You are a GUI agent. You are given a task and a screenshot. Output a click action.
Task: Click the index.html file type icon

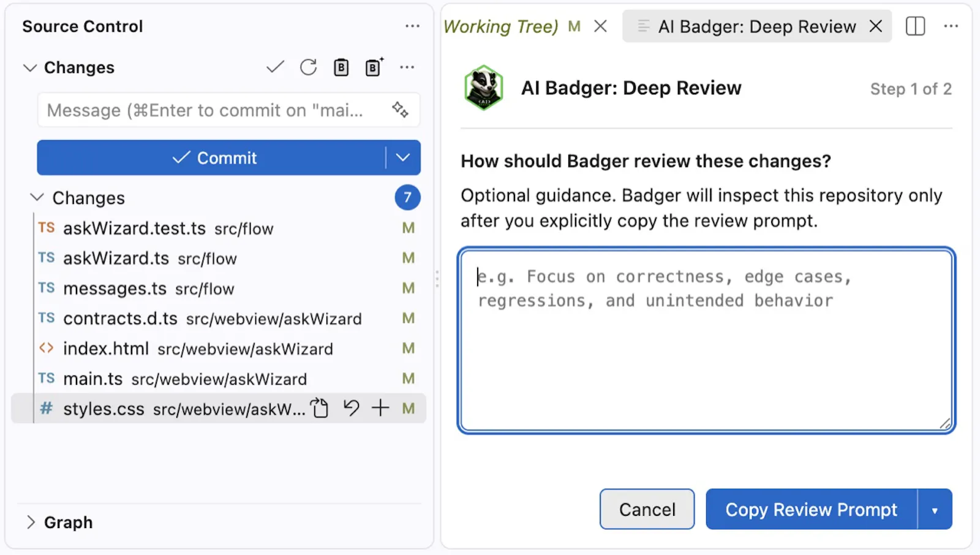(x=46, y=348)
